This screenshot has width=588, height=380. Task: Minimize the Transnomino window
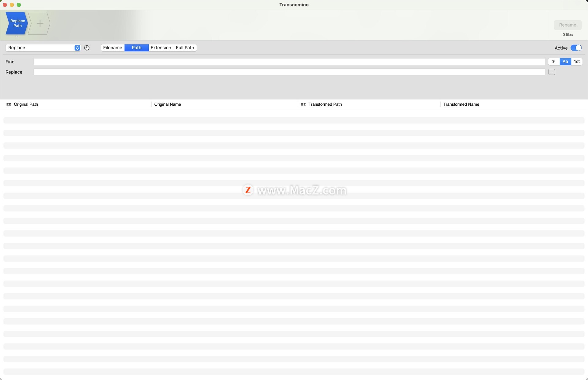pos(12,5)
